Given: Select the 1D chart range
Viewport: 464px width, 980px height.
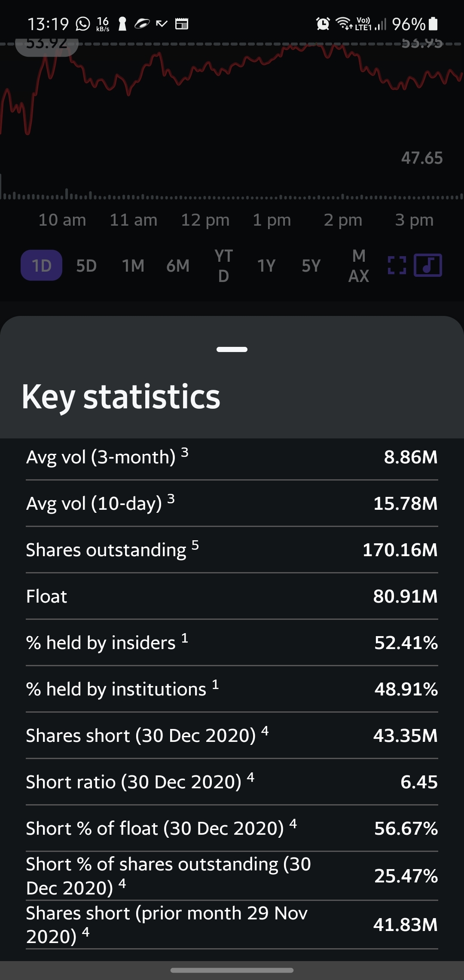Looking at the screenshot, I should [42, 266].
